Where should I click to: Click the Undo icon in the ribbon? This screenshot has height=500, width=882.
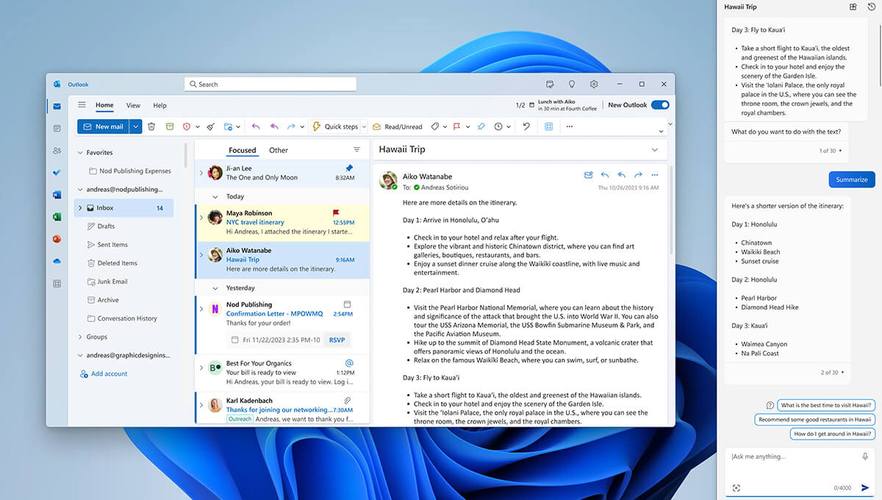coord(526,127)
